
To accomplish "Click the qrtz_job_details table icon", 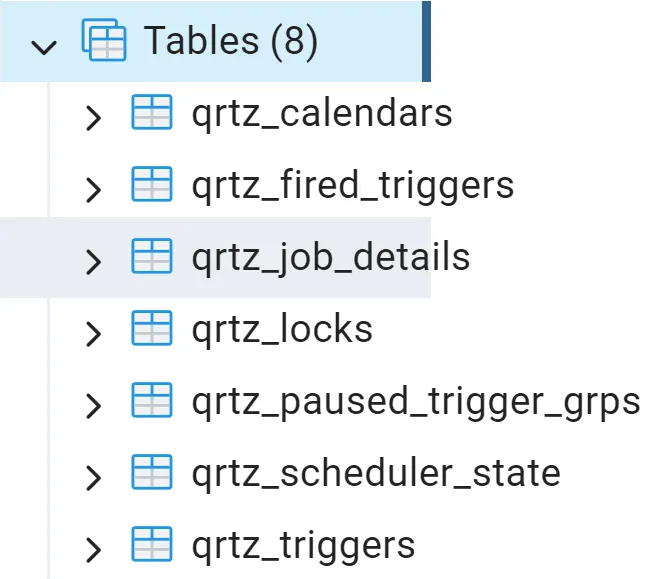I will point(152,256).
